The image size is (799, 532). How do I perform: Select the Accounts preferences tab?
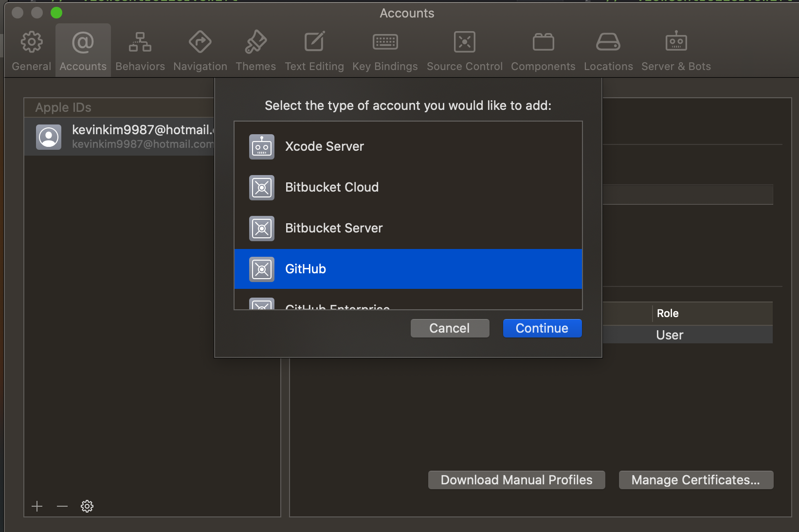point(83,51)
